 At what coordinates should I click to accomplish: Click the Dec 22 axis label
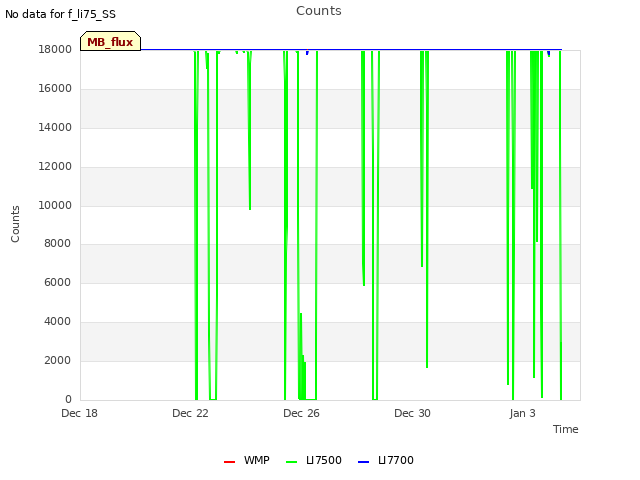click(x=191, y=413)
